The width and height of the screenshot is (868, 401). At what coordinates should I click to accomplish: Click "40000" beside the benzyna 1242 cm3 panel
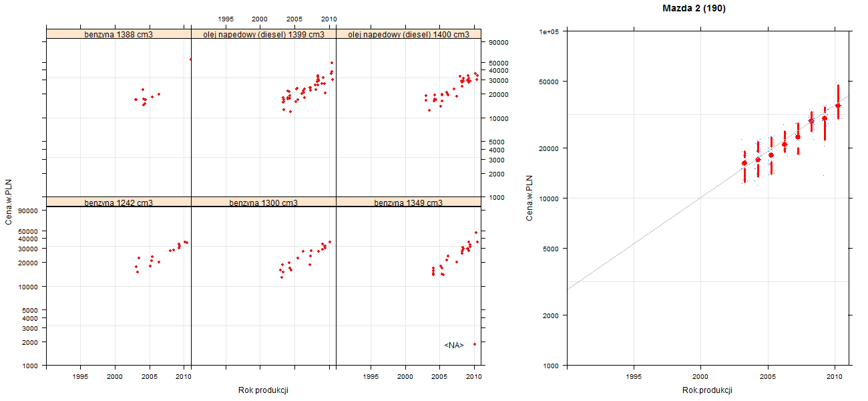coord(29,239)
